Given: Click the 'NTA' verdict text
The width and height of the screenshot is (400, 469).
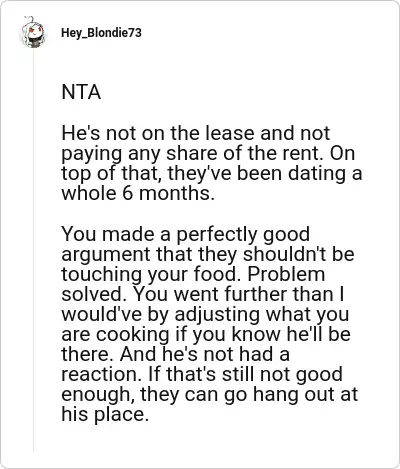Looking at the screenshot, I should 81,92.
